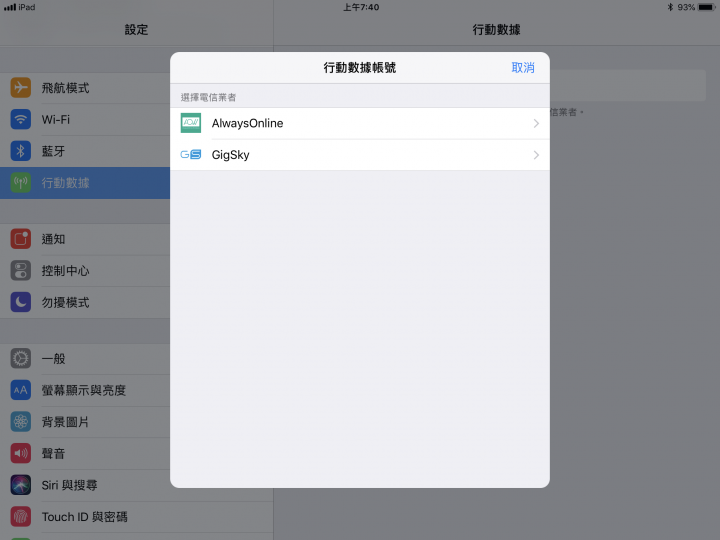Image resolution: width=720 pixels, height=540 pixels.
Task: Open AlwaysOnline via its chevron arrow
Action: (x=536, y=124)
